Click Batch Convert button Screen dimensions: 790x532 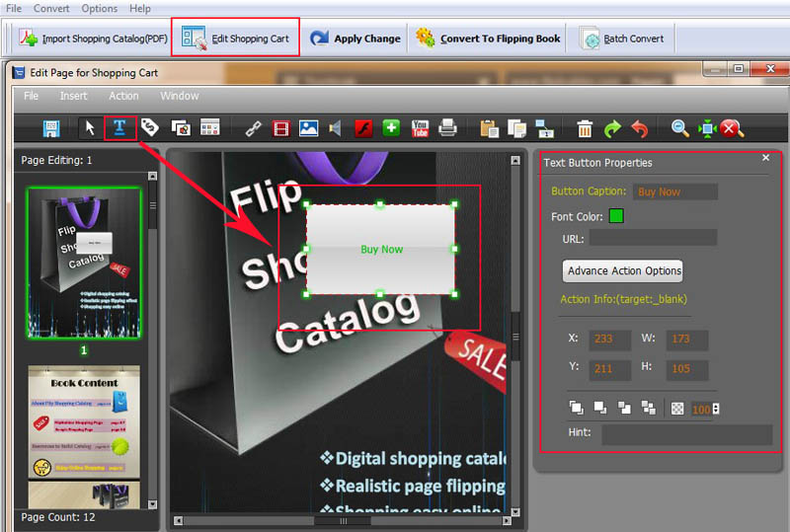pyautogui.click(x=622, y=38)
